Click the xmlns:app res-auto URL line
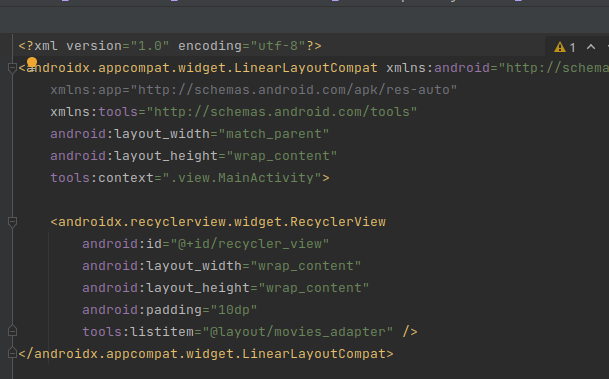Screen dimensions: 609x379 pyautogui.click(x=254, y=90)
